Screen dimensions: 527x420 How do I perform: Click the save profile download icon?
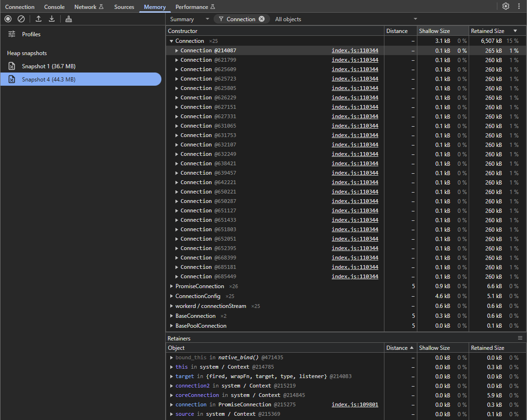click(52, 19)
